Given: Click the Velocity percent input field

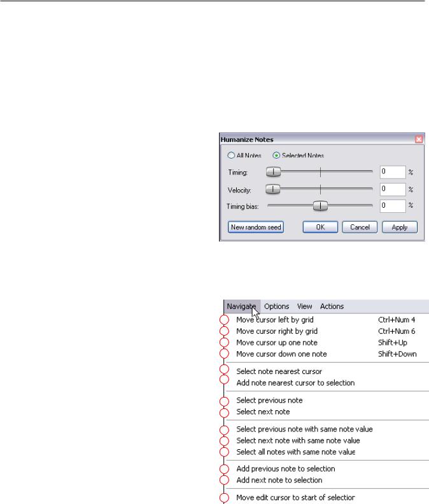Looking at the screenshot, I should point(392,189).
